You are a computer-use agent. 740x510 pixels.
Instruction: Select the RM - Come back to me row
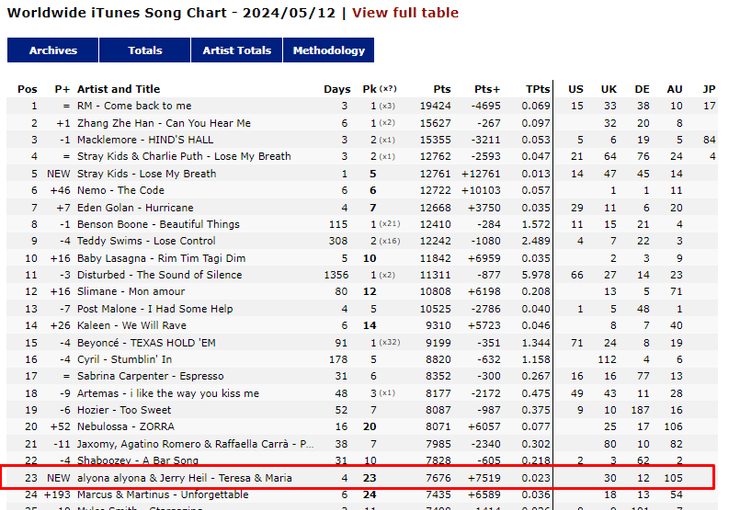pos(134,106)
